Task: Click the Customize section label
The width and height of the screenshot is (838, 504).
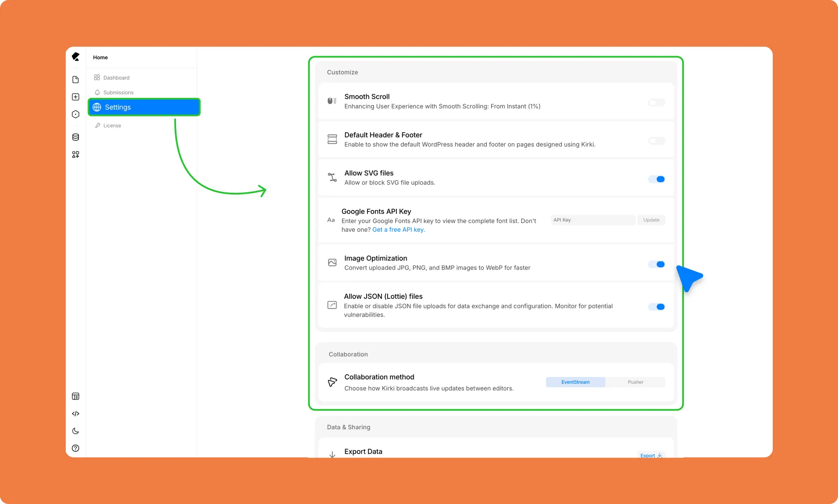Action: [x=342, y=72]
